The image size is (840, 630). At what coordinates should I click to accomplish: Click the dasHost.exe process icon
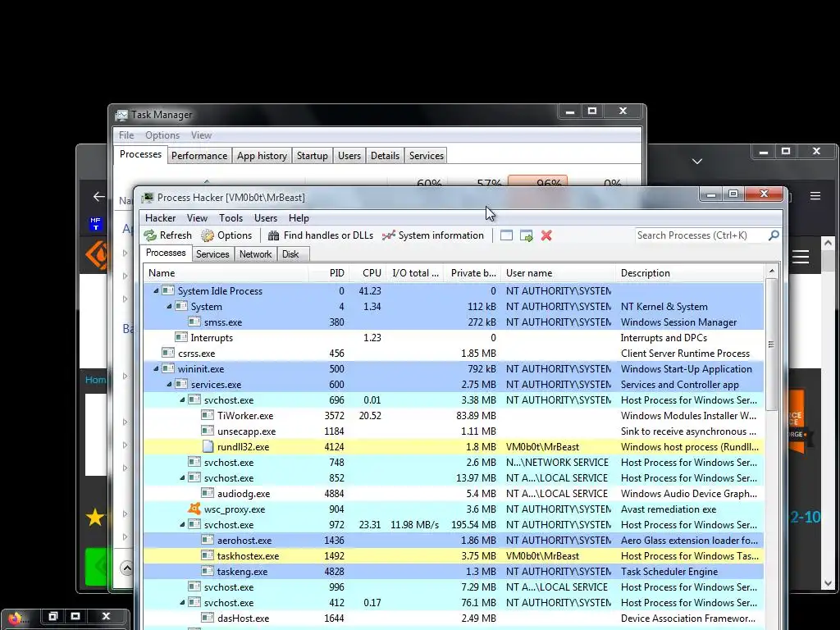[x=208, y=619]
